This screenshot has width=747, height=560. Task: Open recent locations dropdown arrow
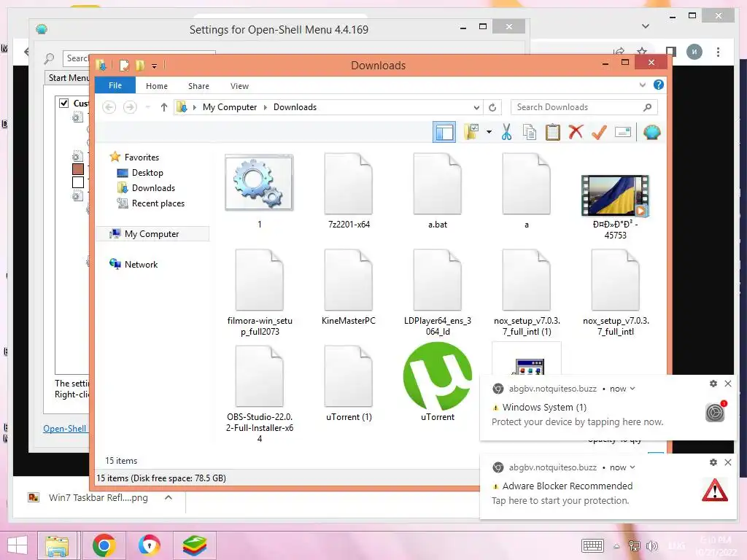[x=147, y=107]
